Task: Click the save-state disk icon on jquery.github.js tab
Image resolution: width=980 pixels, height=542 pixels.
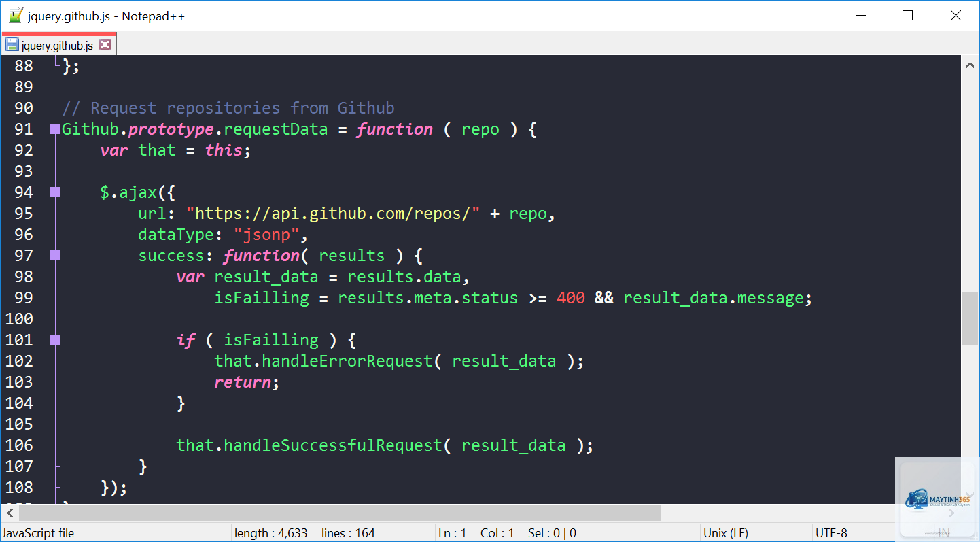Action: pyautogui.click(x=12, y=46)
